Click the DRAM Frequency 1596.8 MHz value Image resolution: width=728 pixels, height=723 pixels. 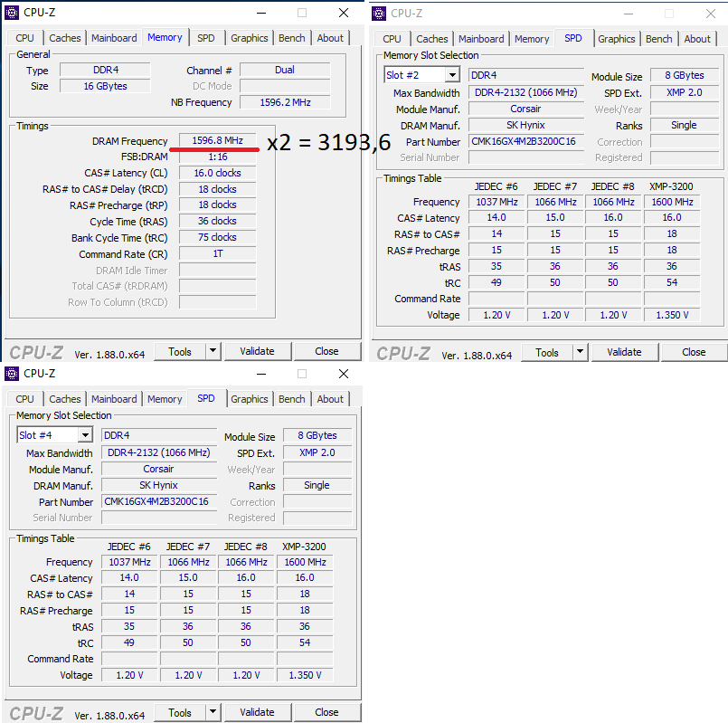pos(218,140)
